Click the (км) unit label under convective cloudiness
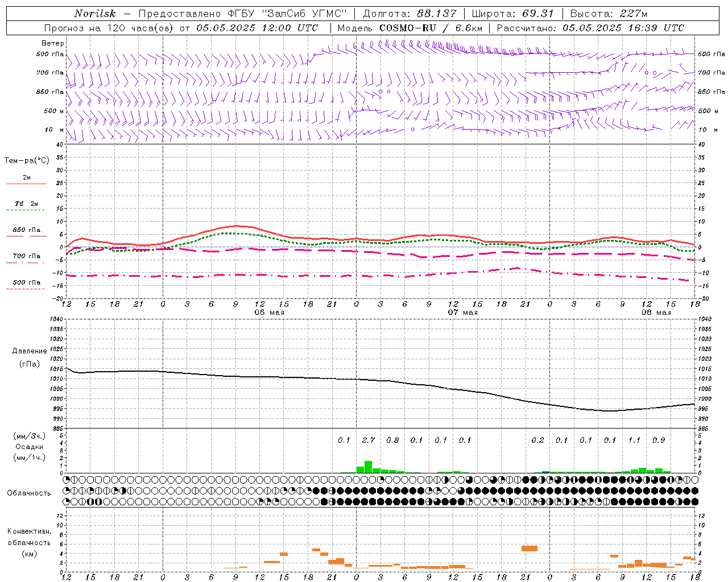This screenshot has width=728, height=582. 29,553
